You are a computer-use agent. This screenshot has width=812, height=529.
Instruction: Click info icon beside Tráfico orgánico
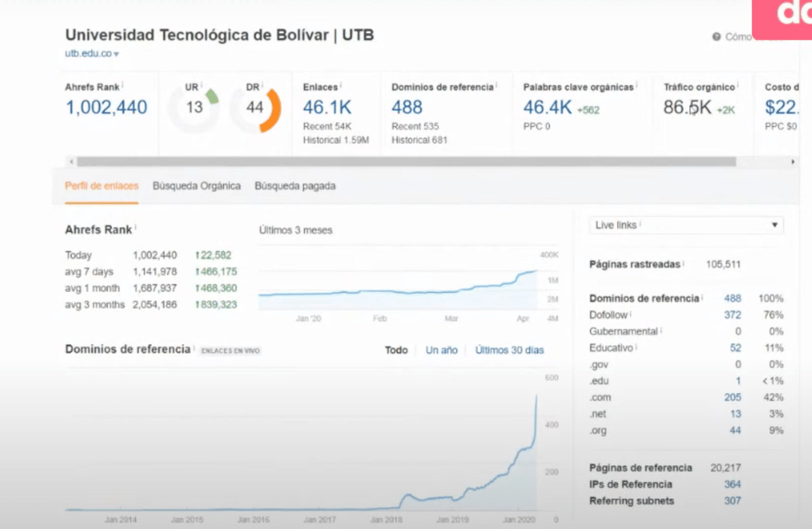coord(737,85)
